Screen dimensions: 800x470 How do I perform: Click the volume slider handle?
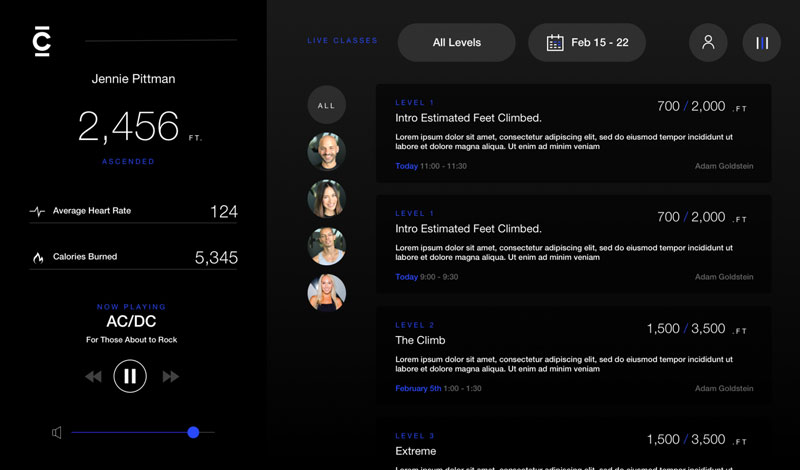click(193, 432)
